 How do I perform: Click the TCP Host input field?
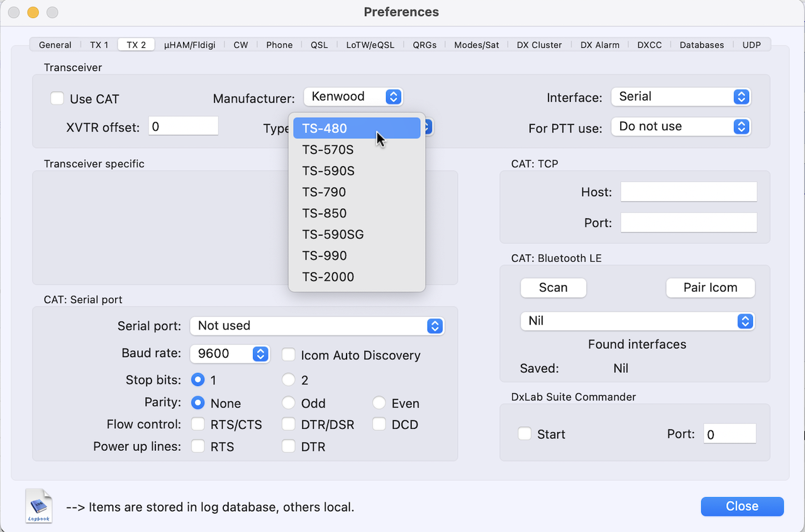click(689, 192)
